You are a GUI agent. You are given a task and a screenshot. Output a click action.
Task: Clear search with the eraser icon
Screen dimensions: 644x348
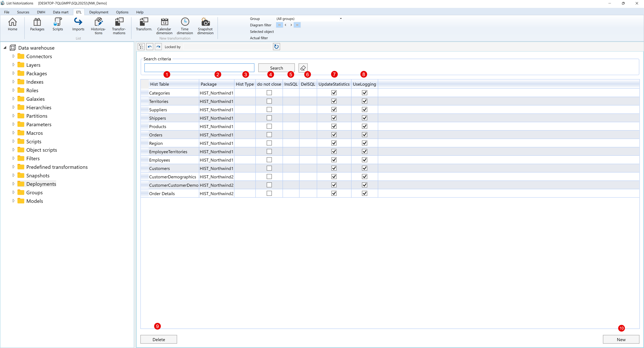click(x=303, y=68)
